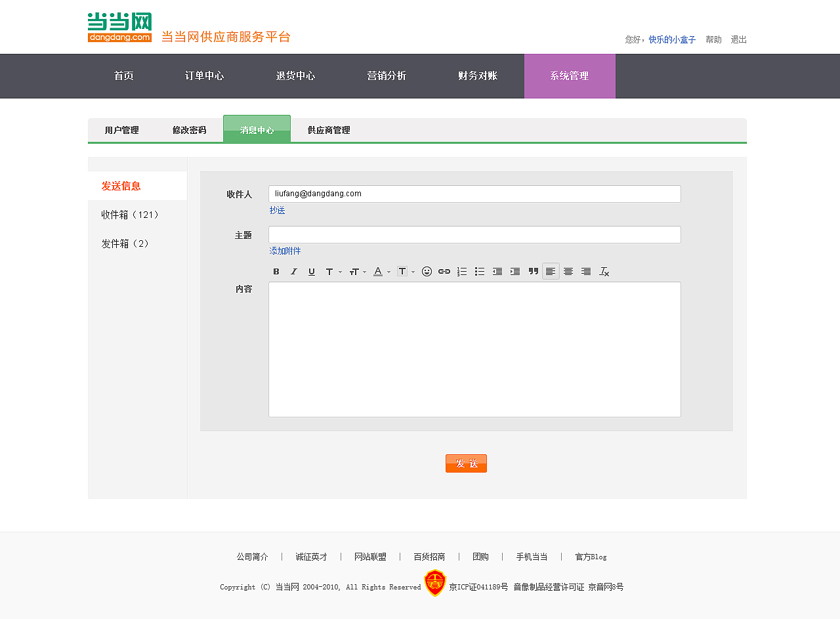Apply underline formatting in the editor
This screenshot has height=619, width=840.
(311, 271)
